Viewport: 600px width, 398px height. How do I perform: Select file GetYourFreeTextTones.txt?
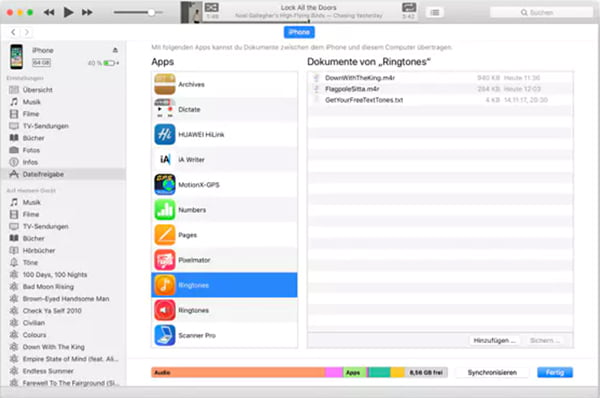tap(440, 100)
